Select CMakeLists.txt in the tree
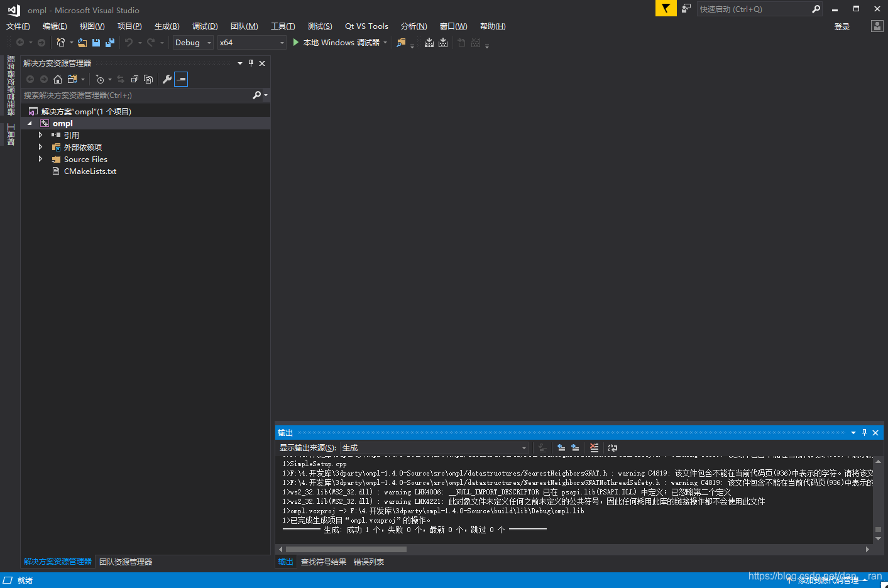The width and height of the screenshot is (888, 588). click(x=90, y=171)
